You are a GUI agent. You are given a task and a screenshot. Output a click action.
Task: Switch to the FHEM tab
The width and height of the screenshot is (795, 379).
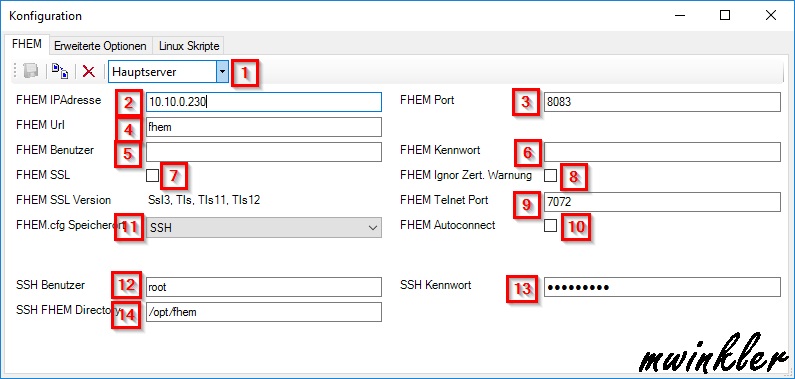tap(26, 44)
